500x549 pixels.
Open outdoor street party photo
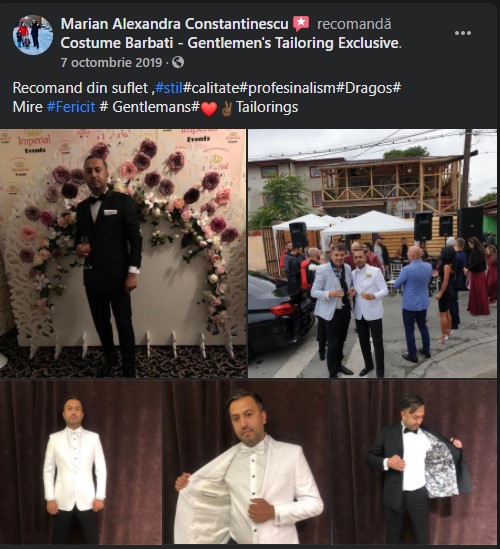coord(372,253)
